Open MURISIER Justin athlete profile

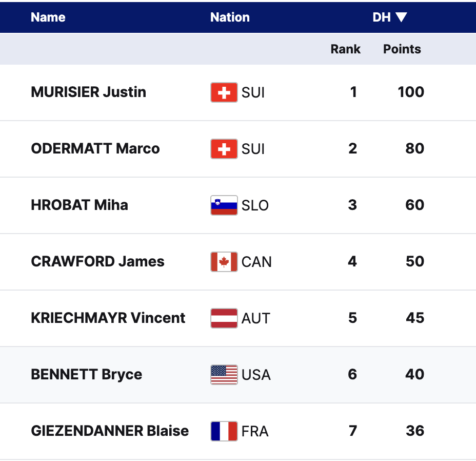[x=89, y=92]
